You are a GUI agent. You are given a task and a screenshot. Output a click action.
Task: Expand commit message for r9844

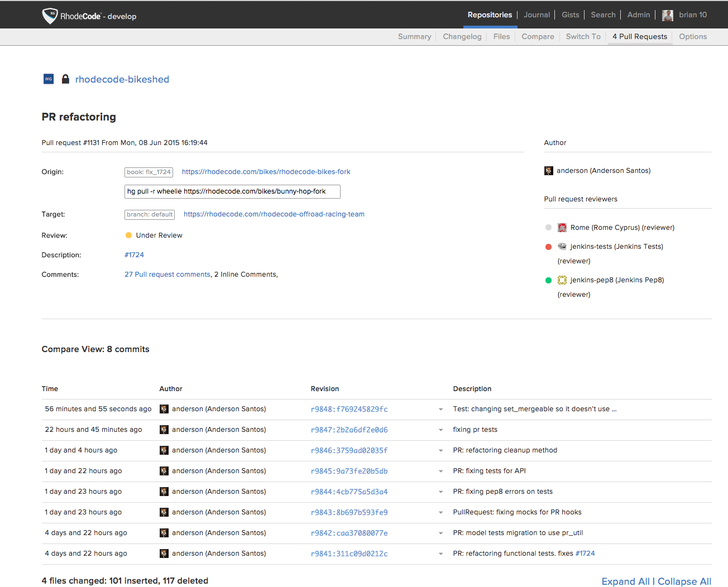pos(440,492)
